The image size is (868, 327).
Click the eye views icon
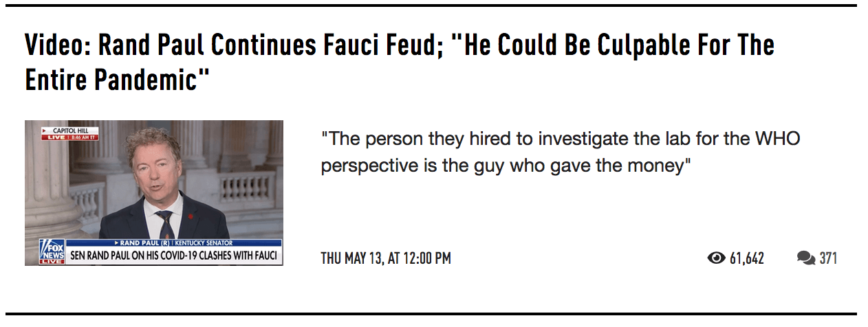pos(717,258)
